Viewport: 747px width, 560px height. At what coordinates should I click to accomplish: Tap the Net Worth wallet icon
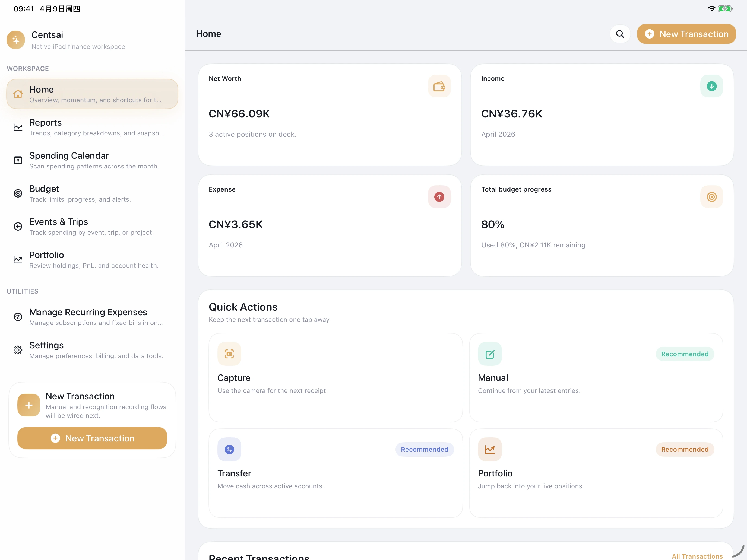pos(439,86)
